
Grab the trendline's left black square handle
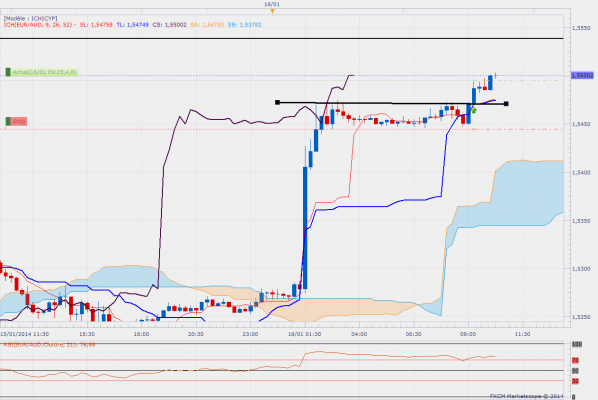(x=278, y=102)
